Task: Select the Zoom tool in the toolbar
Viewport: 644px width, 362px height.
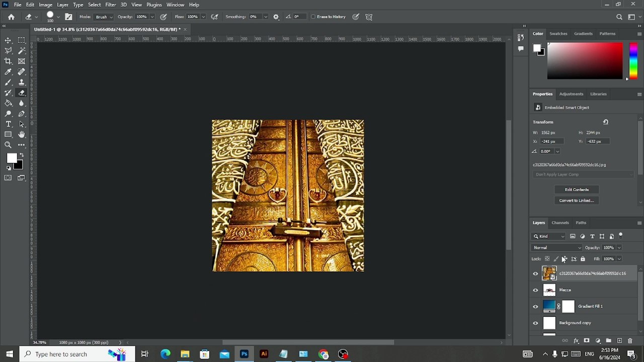Action: pos(8,145)
